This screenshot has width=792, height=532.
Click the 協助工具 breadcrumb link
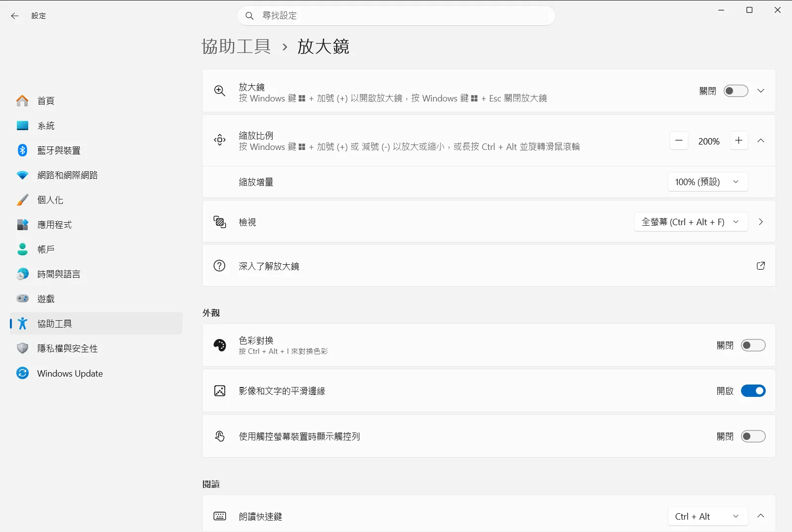[237, 47]
